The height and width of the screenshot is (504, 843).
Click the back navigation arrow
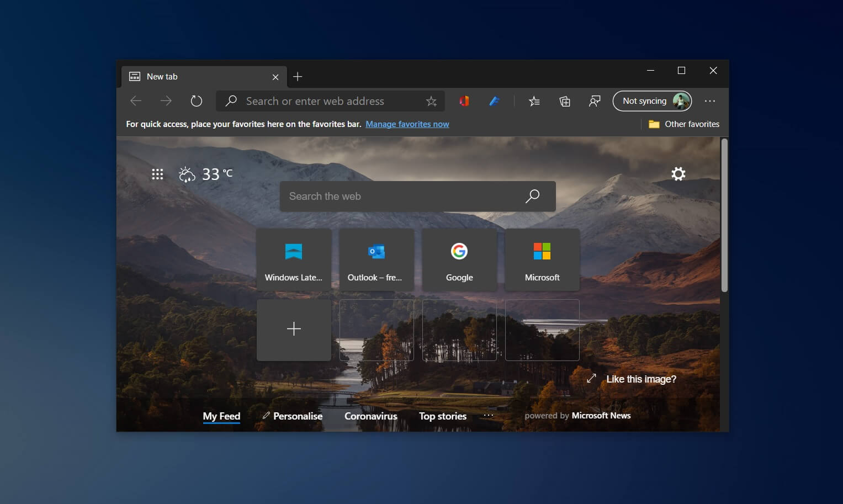136,101
